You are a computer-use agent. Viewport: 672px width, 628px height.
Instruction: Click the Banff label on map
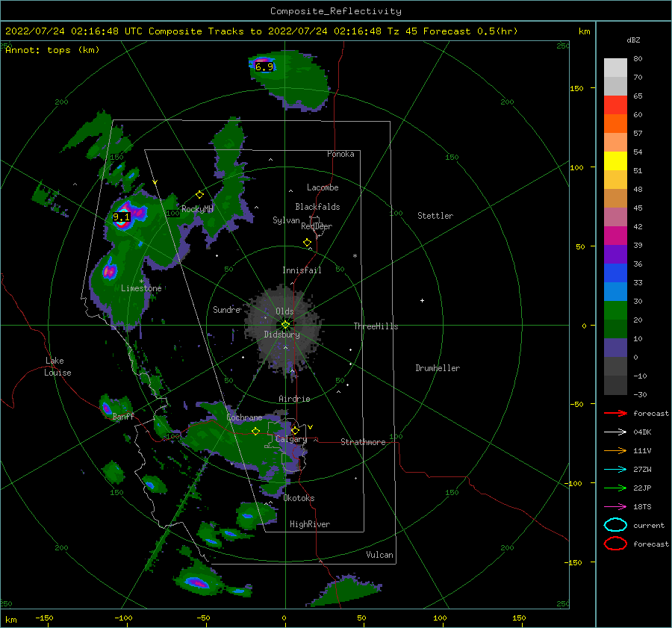tap(123, 416)
